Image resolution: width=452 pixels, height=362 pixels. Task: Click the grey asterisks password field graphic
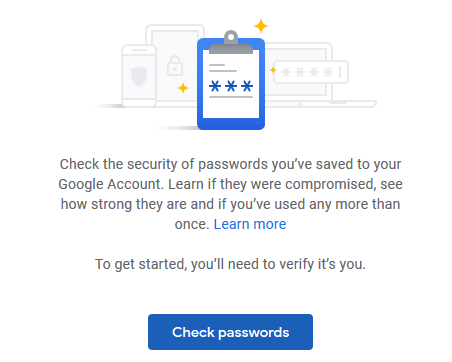311,72
